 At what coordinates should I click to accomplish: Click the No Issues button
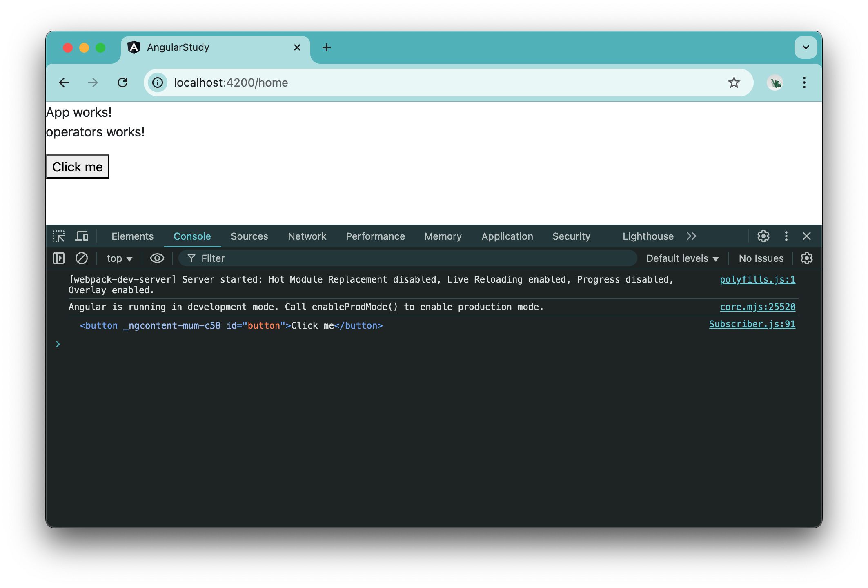click(x=760, y=258)
